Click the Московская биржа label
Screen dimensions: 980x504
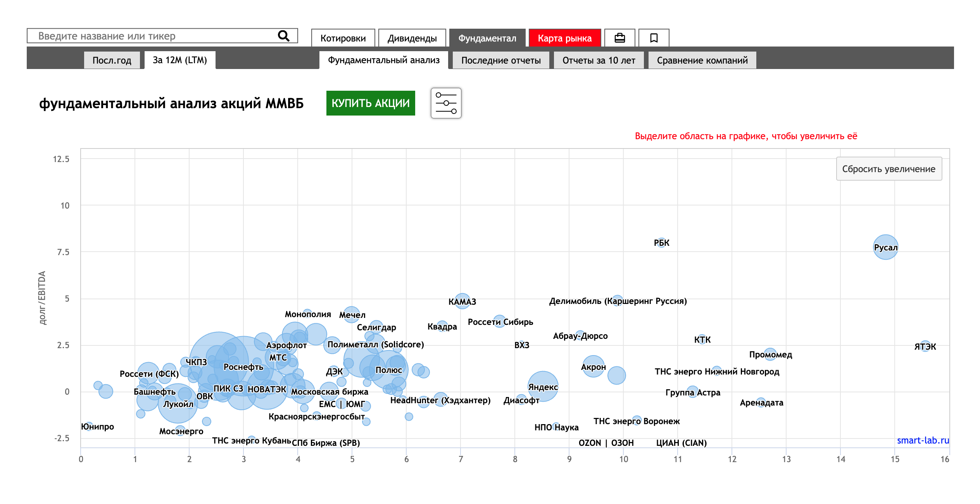click(330, 392)
